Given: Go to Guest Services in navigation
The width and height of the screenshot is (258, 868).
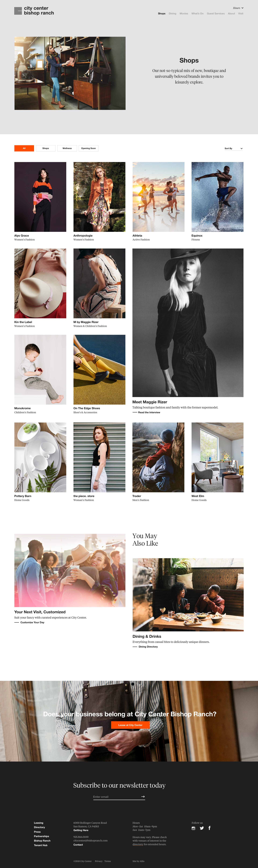Looking at the screenshot, I should point(216,13).
